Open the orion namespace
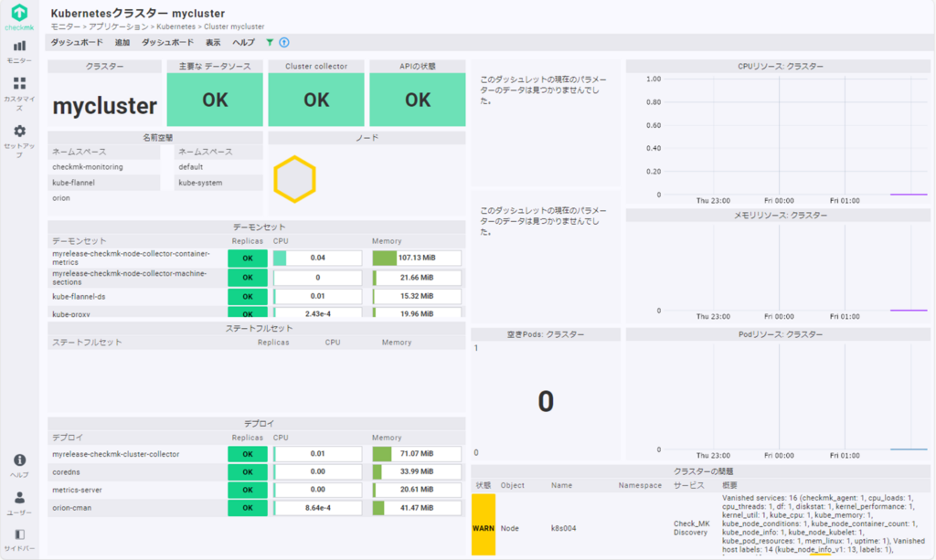The width and height of the screenshot is (936, 560). (61, 198)
